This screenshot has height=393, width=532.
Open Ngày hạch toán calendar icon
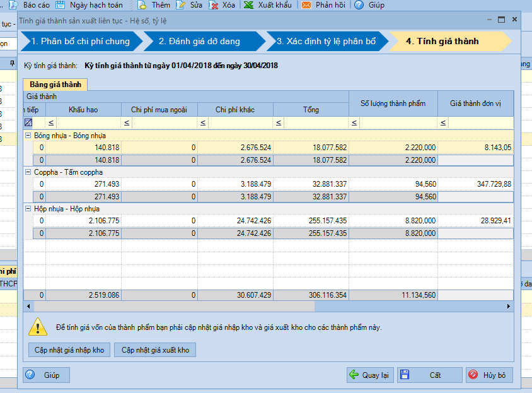click(x=61, y=4)
